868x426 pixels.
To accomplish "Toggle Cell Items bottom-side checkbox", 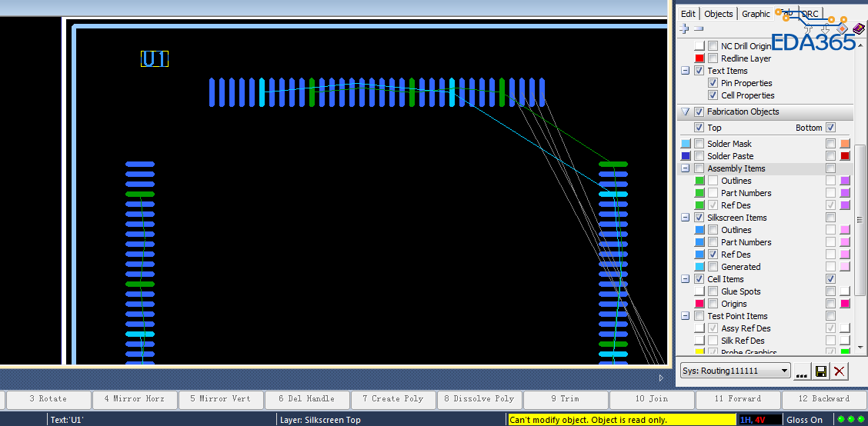I will 830,279.
